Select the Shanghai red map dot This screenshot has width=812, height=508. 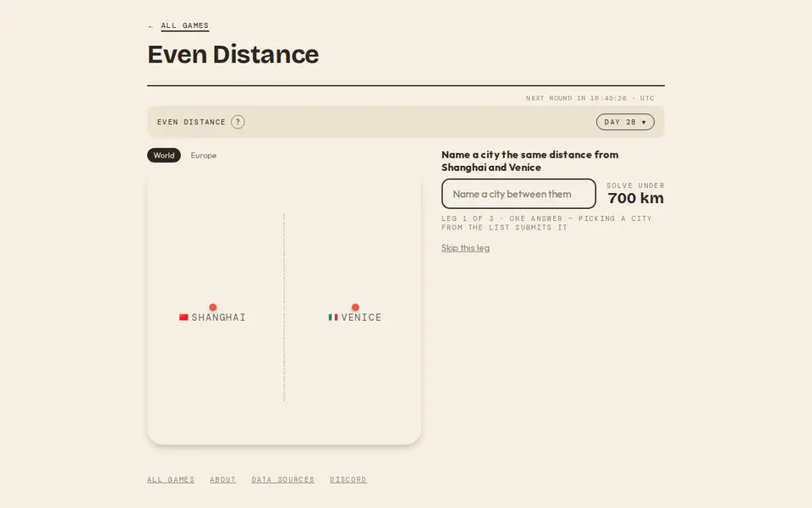pos(213,307)
